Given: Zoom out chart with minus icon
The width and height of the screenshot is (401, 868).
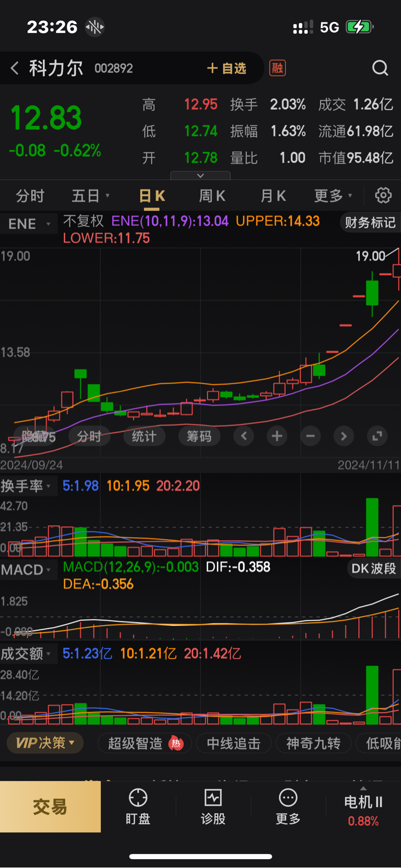Looking at the screenshot, I should pyautogui.click(x=311, y=436).
